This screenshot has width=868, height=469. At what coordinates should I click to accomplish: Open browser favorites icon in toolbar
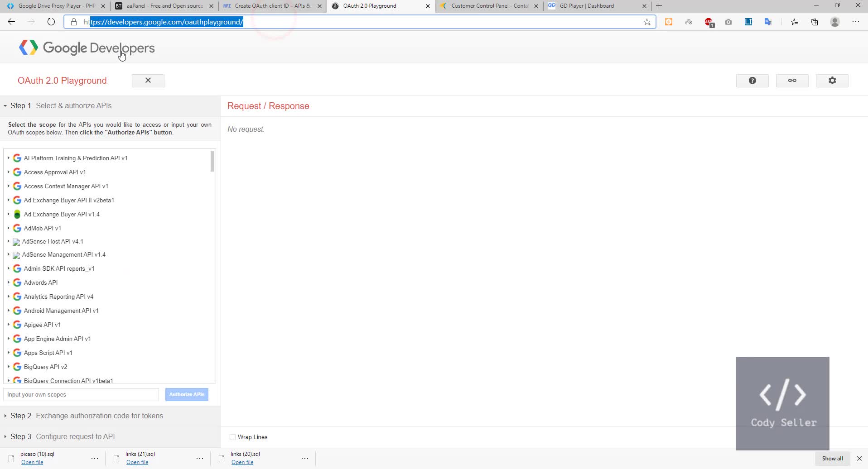click(x=794, y=21)
